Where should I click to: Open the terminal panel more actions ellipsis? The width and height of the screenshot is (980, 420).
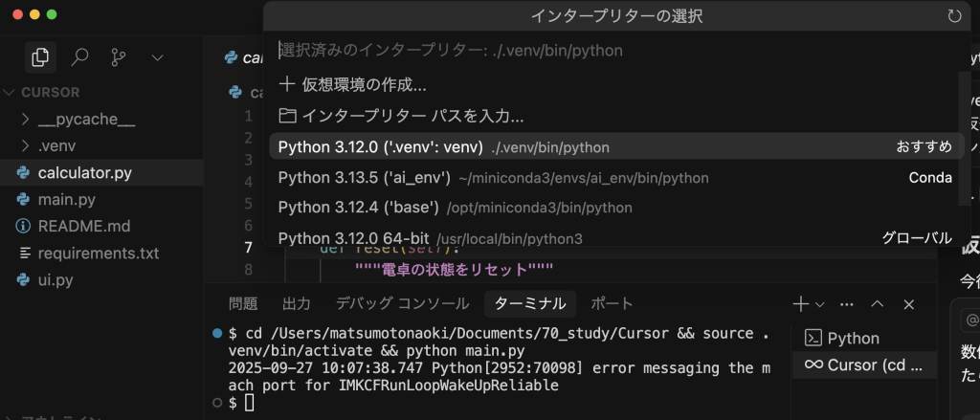846,304
